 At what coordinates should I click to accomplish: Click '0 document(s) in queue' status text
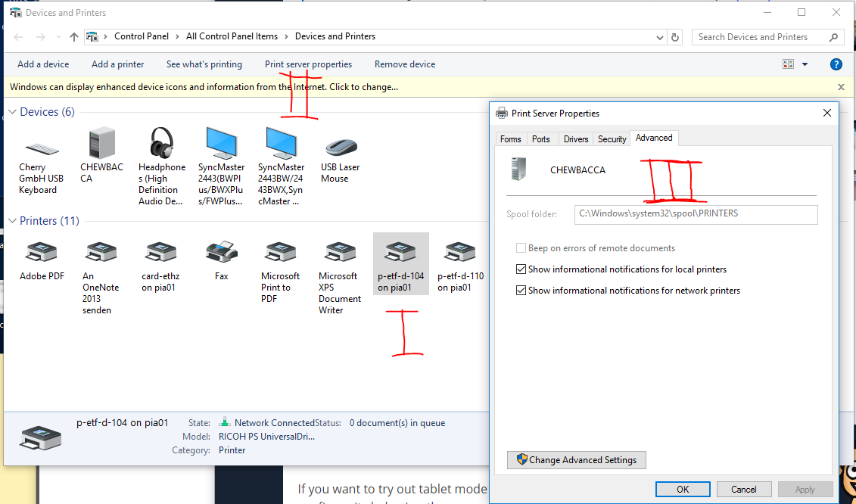(397, 423)
